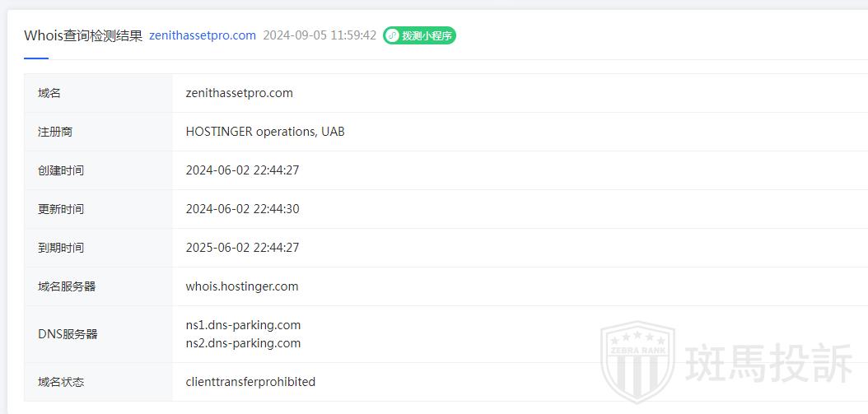Click the 到期时间 row label
Viewport: 868px width, 414px height.
pos(61,248)
